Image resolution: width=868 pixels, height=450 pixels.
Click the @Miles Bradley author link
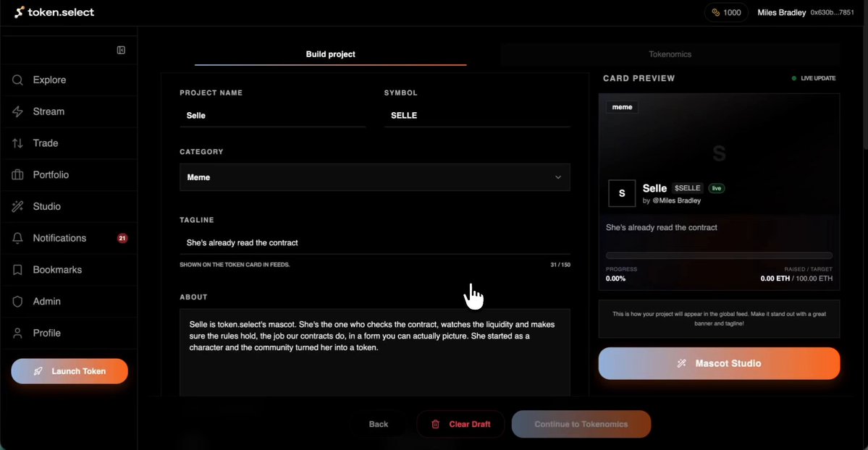point(676,200)
